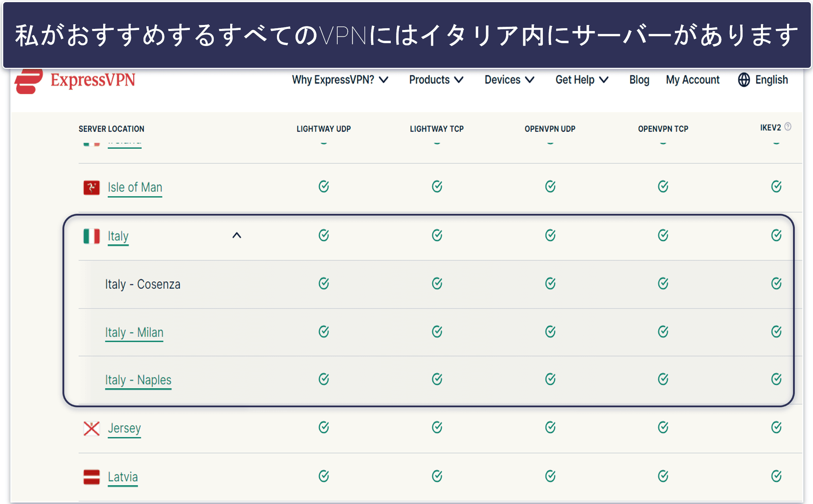
Task: Click Naples OpenVPN TCP checkmark
Action: (x=663, y=379)
